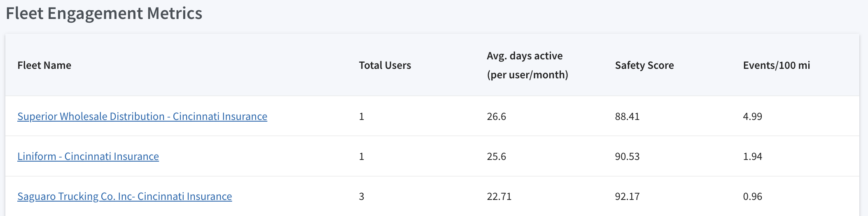This screenshot has width=868, height=216.
Task: Click total users value 3 for Saguaro
Action: (362, 197)
